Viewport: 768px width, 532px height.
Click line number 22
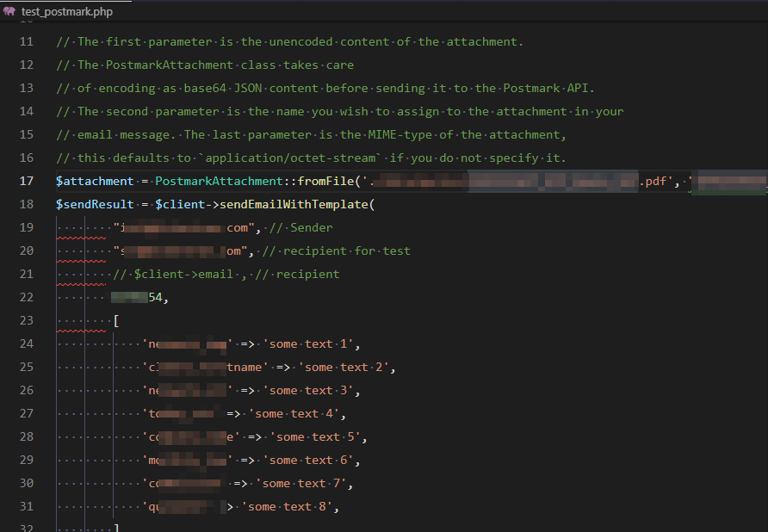pos(27,297)
